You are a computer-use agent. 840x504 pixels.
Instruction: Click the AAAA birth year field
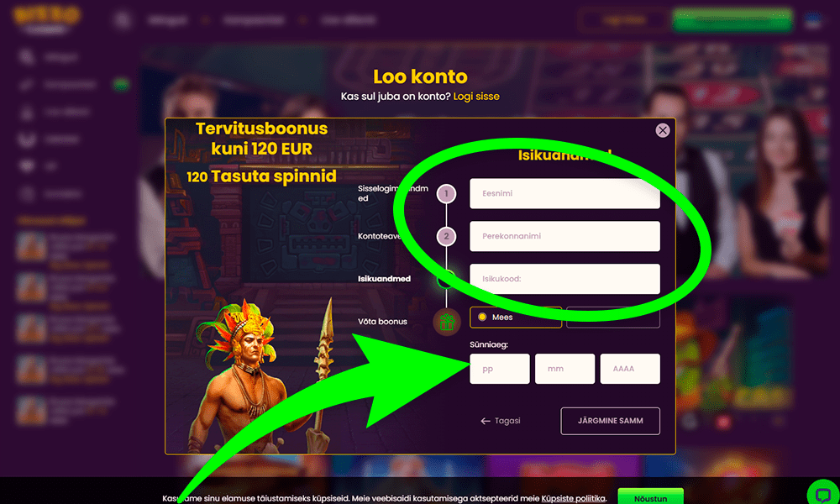[630, 369]
